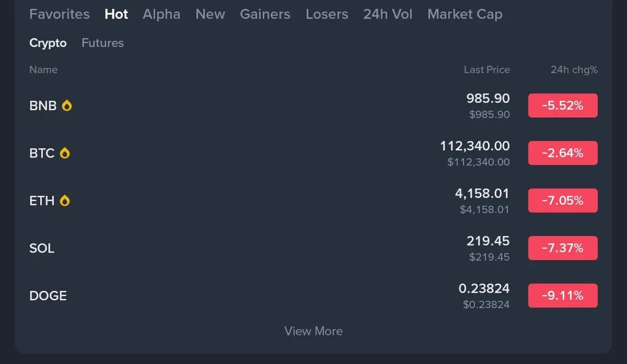Select the Crypto sub-tab
The image size is (627, 364).
click(x=48, y=43)
